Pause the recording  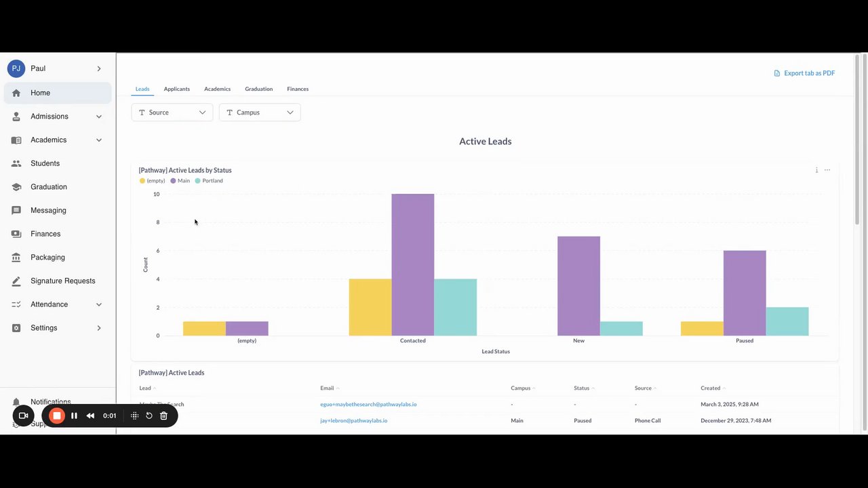[x=74, y=415]
